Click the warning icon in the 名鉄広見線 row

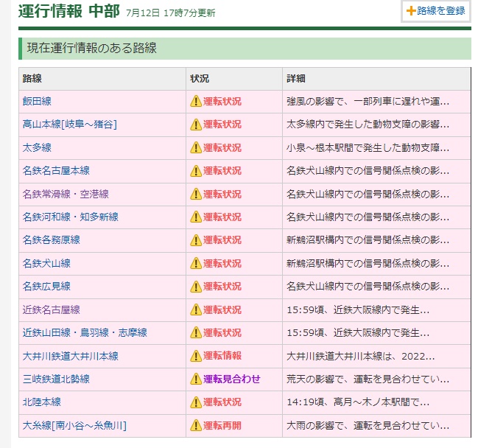pyautogui.click(x=196, y=287)
